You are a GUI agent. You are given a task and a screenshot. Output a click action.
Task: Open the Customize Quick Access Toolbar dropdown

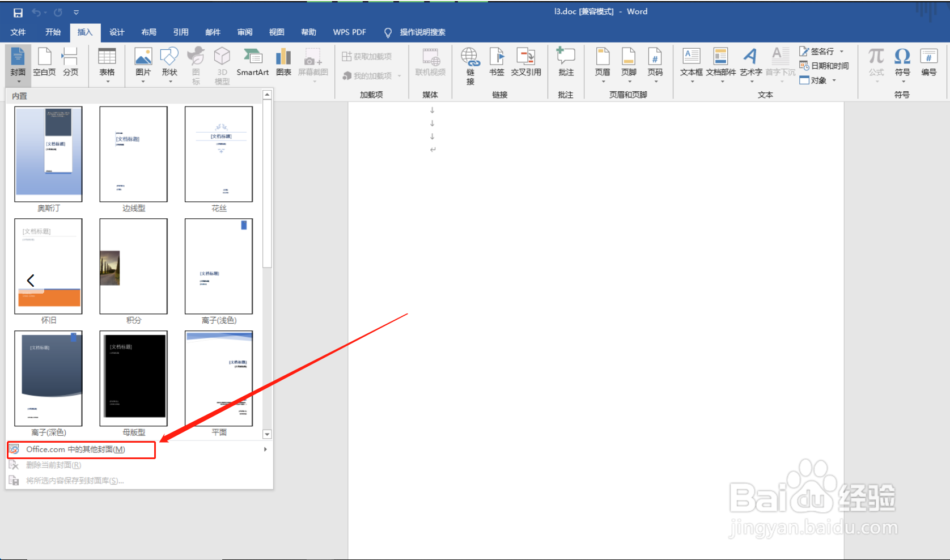coord(76,12)
